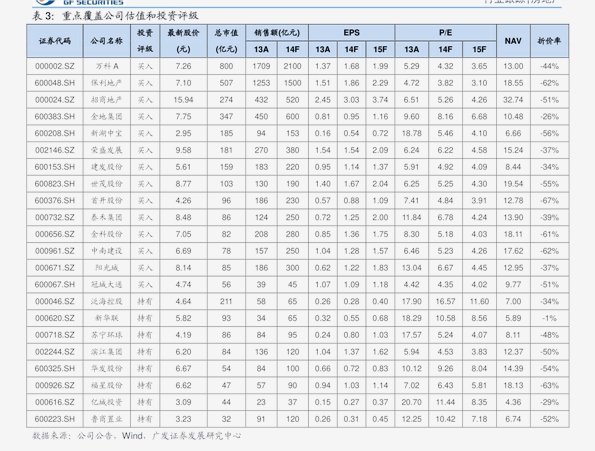
Task: Select the P/E group header
Action: (x=445, y=33)
